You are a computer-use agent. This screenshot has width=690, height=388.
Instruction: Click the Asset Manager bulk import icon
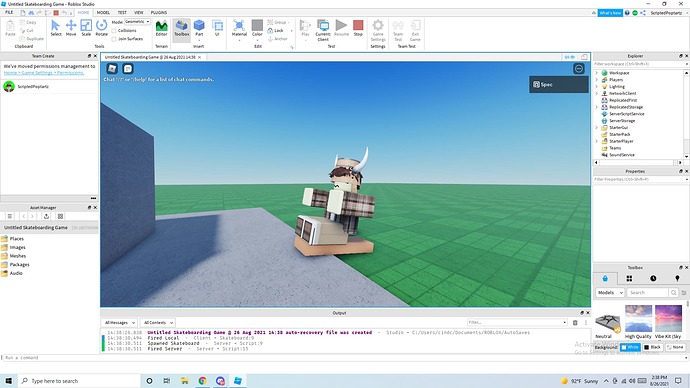click(46, 216)
